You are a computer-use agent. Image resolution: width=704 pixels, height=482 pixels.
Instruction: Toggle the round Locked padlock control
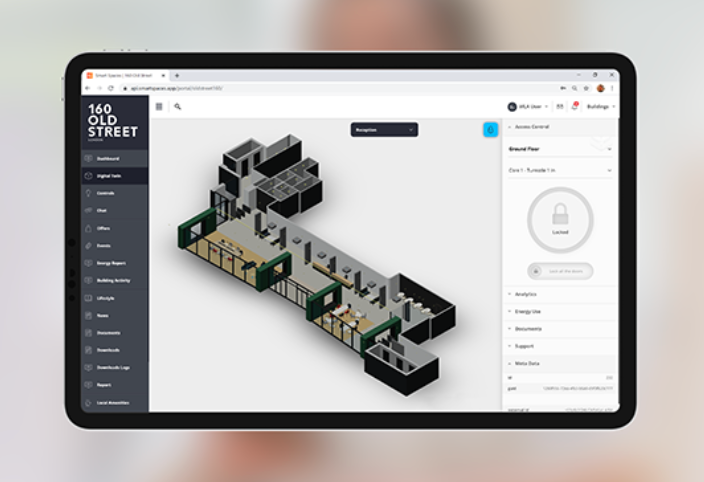(x=560, y=220)
